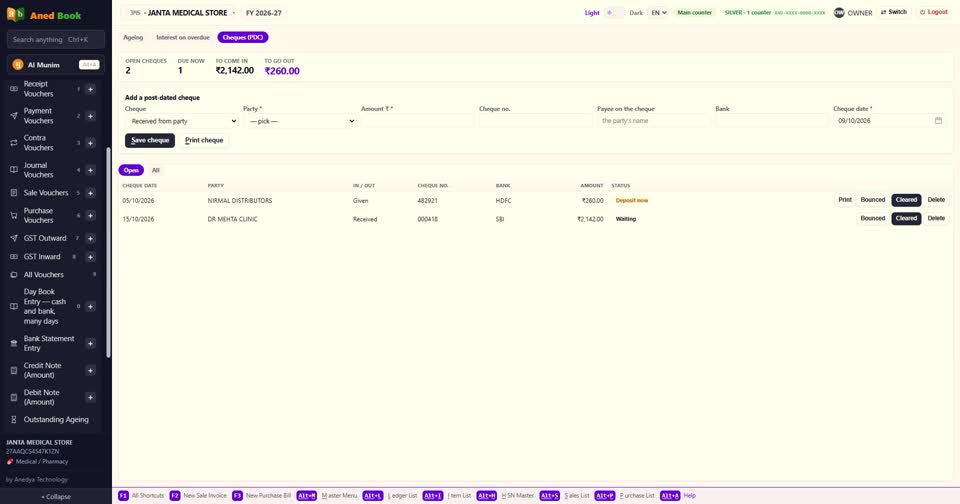Switch to the Ageing tab

133,37
